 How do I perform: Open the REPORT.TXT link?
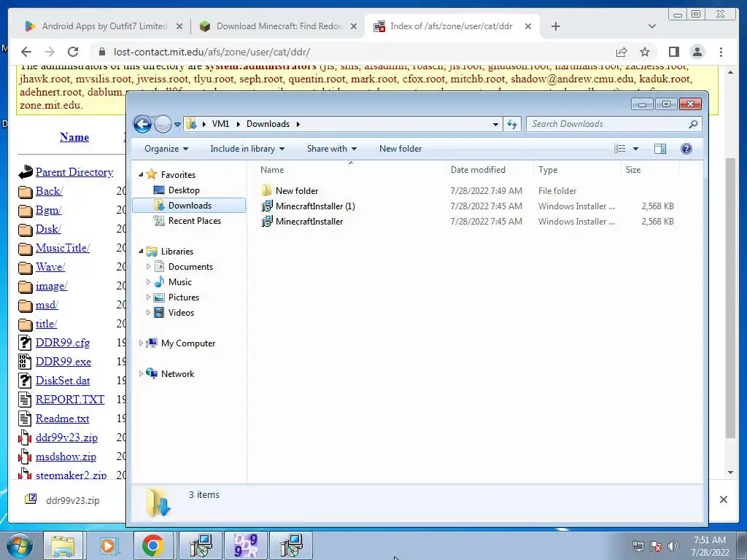pos(70,400)
